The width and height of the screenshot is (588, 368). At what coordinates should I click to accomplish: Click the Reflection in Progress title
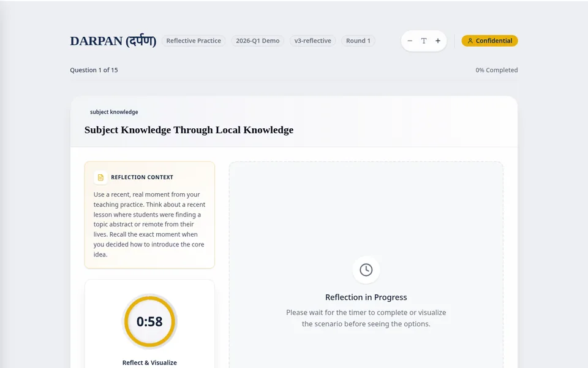click(x=366, y=297)
